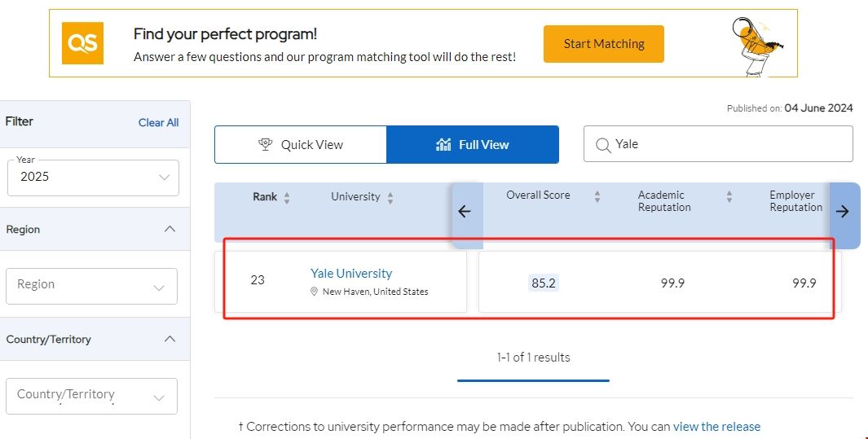Click the search magnifier icon beside Yale
The height and width of the screenshot is (439, 868).
[x=602, y=145]
